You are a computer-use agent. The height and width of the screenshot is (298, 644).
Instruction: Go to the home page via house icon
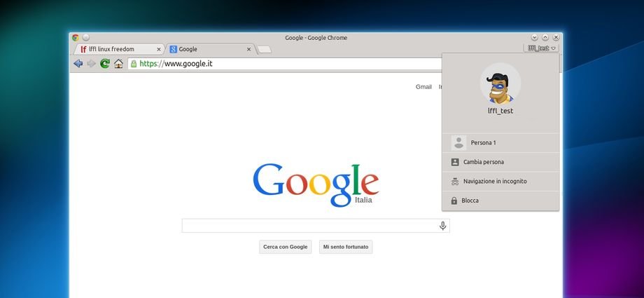click(x=118, y=63)
